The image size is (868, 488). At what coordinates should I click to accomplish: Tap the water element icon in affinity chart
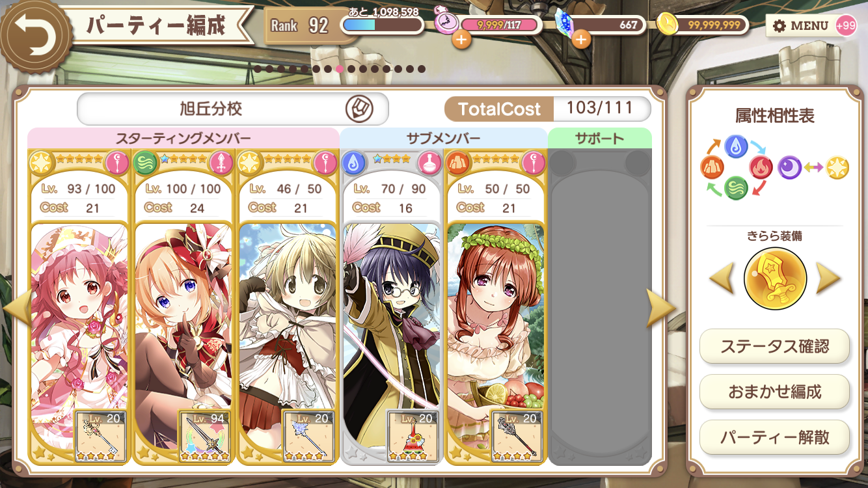[x=736, y=146]
